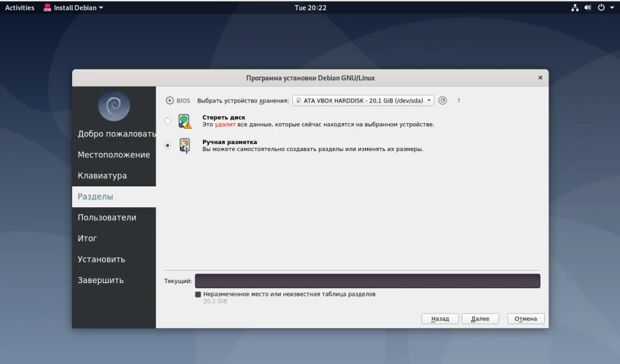Click the 'Назад' button
Viewport: 620px width, 364px height.
coord(440,318)
